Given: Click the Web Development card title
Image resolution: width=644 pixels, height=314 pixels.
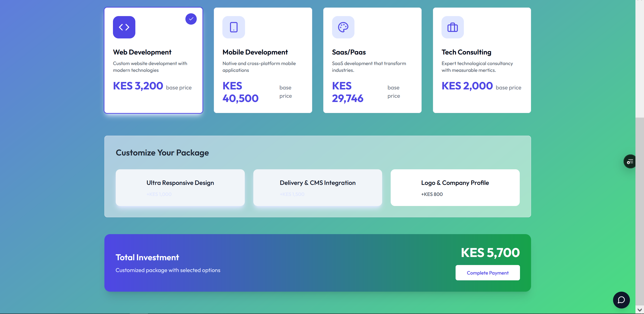Looking at the screenshot, I should coord(142,52).
